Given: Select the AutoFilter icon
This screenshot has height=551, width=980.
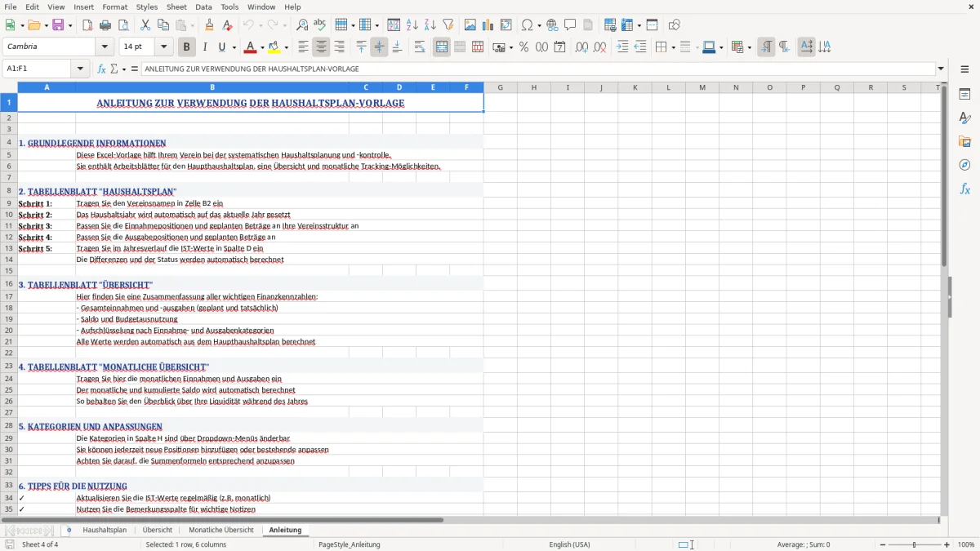Looking at the screenshot, I should [448, 24].
